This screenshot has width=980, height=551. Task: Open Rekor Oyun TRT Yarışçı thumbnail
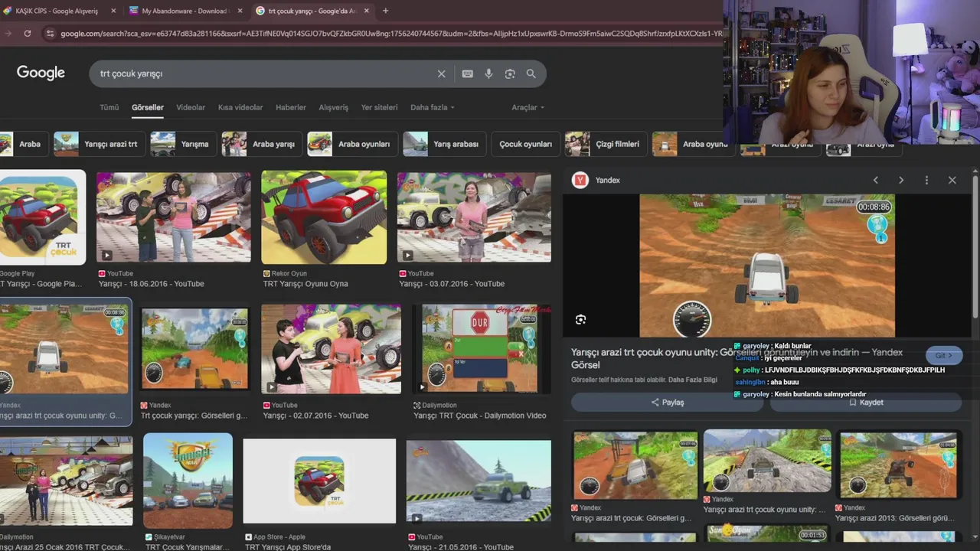[x=324, y=217]
